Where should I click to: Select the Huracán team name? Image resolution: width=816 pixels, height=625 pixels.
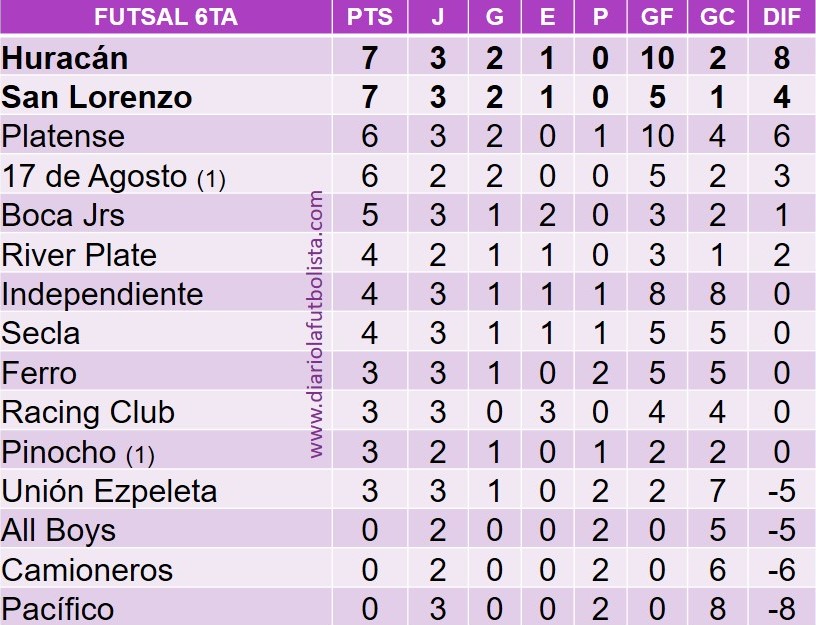coord(65,58)
